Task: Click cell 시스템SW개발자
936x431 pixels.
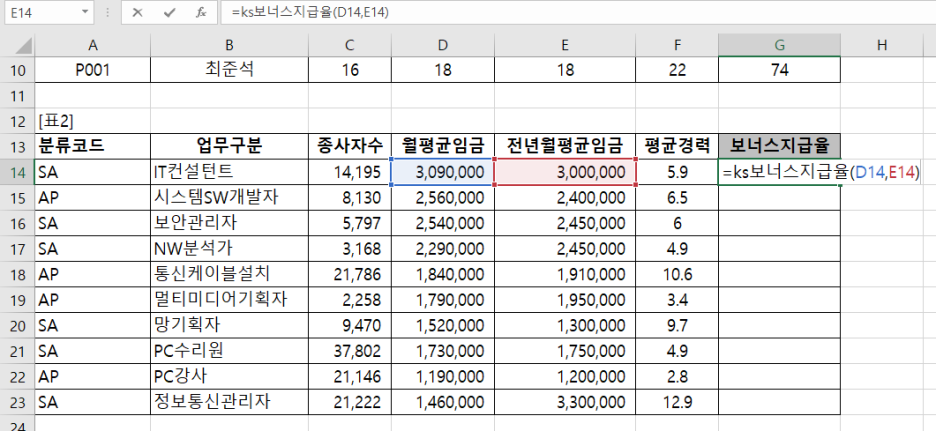Action: click(x=229, y=198)
